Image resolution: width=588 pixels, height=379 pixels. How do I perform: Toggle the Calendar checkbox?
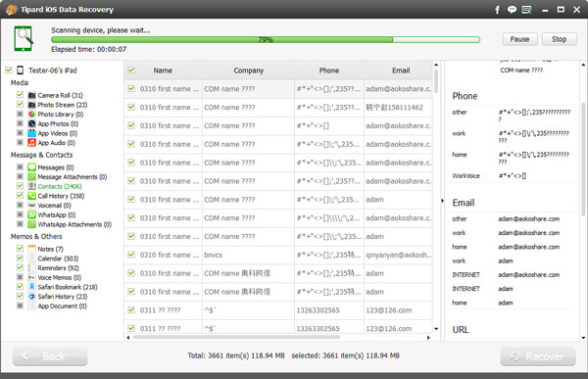click(20, 258)
